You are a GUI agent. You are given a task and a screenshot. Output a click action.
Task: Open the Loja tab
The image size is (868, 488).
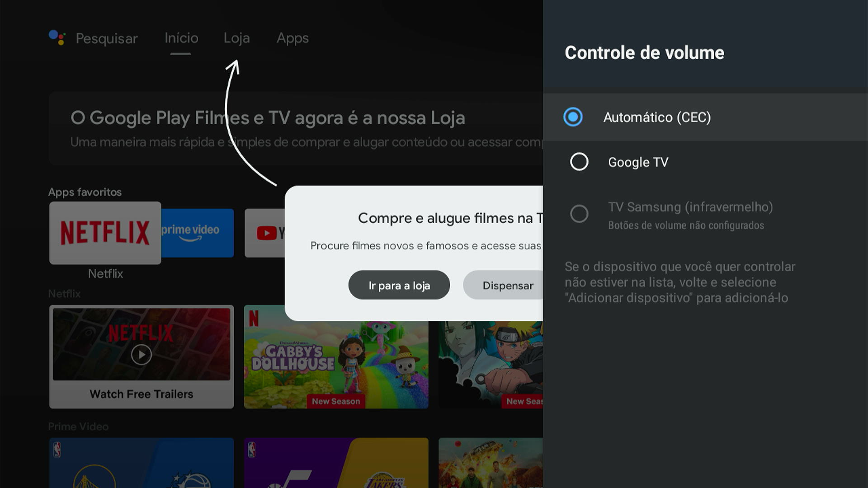coord(237,38)
